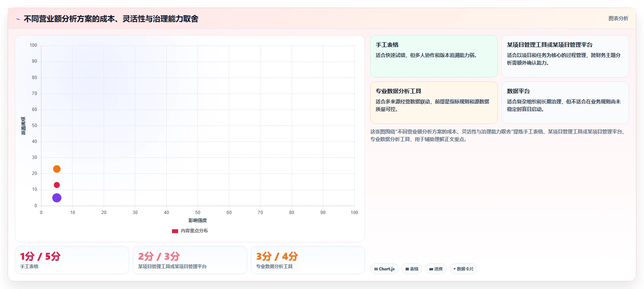Click the lightning icon beside the title

coord(18,19)
